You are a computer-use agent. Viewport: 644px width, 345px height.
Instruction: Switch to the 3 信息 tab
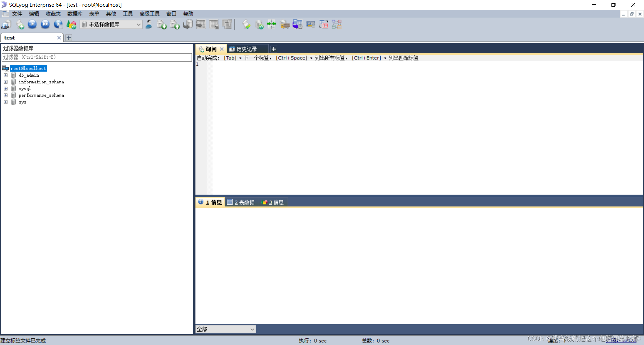point(273,202)
